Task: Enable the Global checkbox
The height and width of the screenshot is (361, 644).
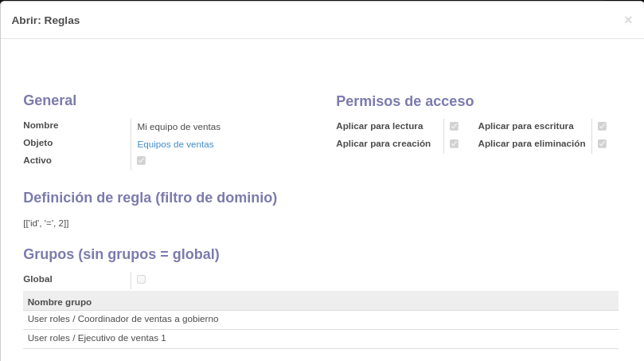Action: click(141, 279)
